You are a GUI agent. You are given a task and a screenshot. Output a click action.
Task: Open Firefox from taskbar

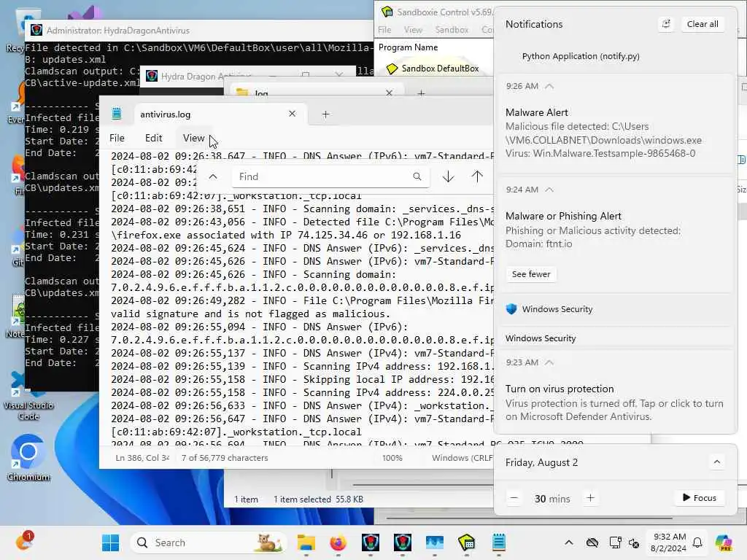pyautogui.click(x=338, y=542)
